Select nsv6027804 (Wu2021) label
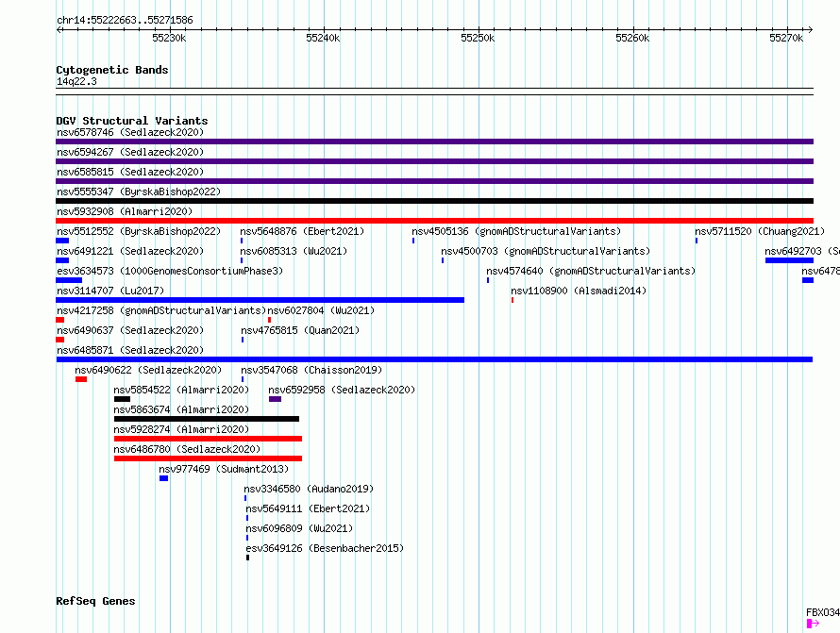The width and height of the screenshot is (840, 633). tap(321, 310)
